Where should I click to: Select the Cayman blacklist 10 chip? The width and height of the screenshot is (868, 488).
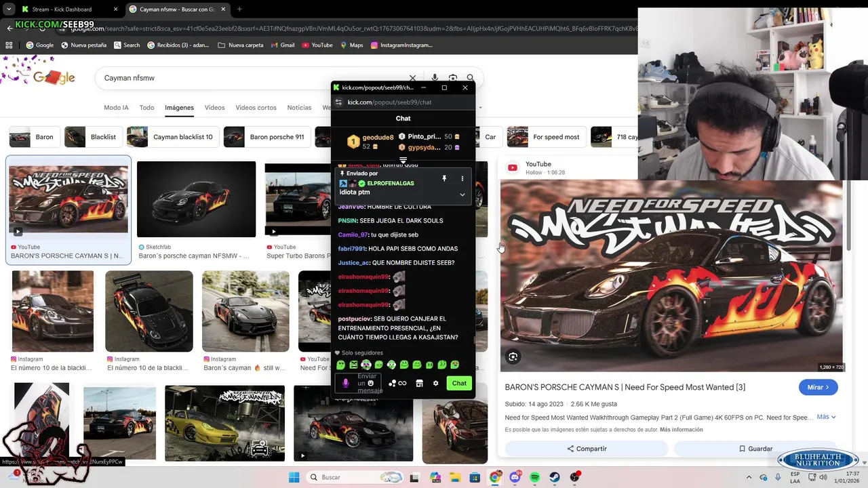click(172, 137)
